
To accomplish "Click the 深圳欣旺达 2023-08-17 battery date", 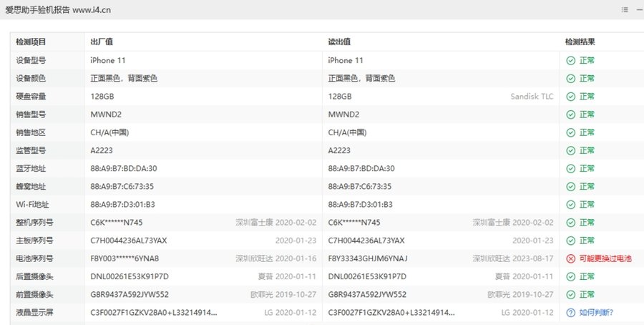I will pos(513,258).
